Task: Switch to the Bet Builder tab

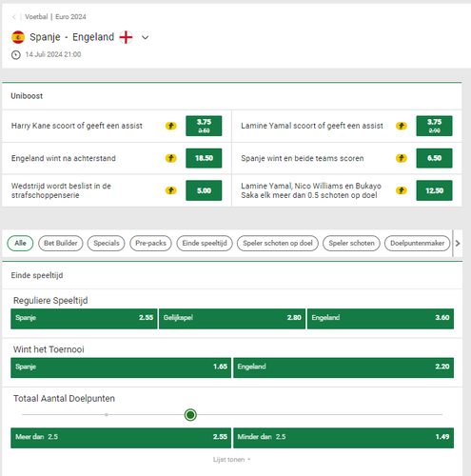Action: point(60,244)
